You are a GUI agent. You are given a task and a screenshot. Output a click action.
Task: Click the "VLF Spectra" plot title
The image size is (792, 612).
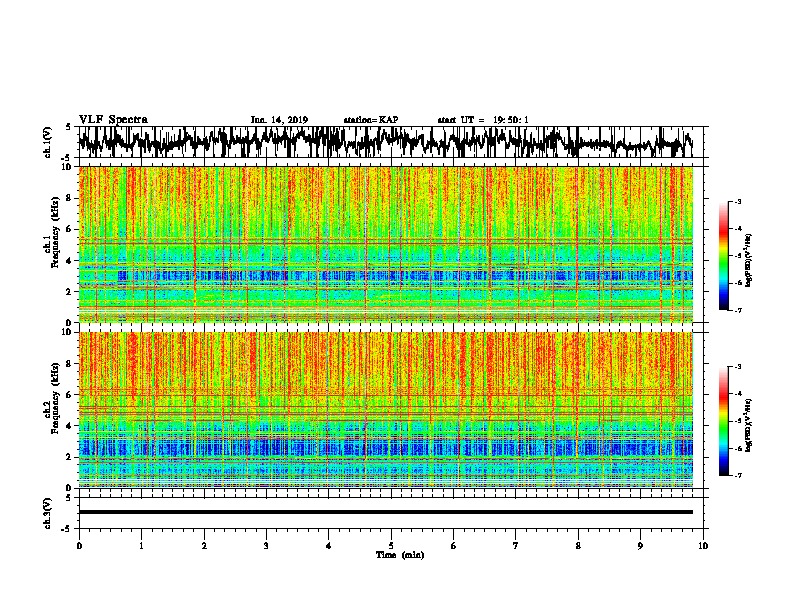click(x=113, y=120)
